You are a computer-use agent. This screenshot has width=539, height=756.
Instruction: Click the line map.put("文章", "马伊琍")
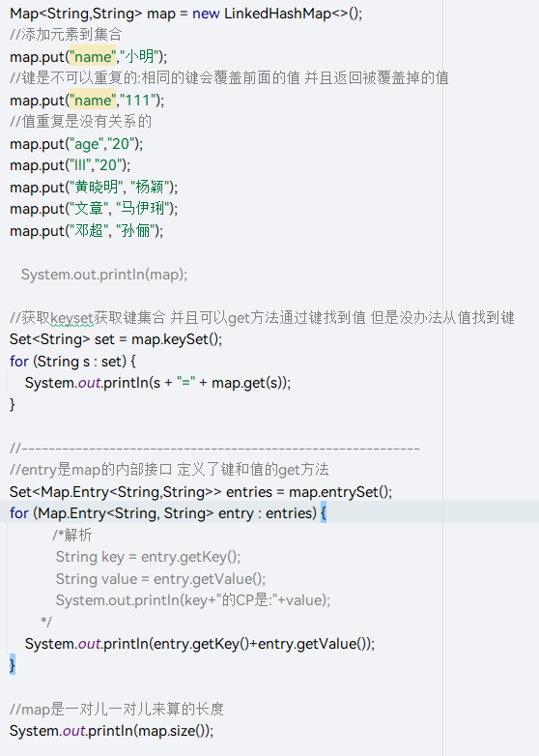coord(94,209)
